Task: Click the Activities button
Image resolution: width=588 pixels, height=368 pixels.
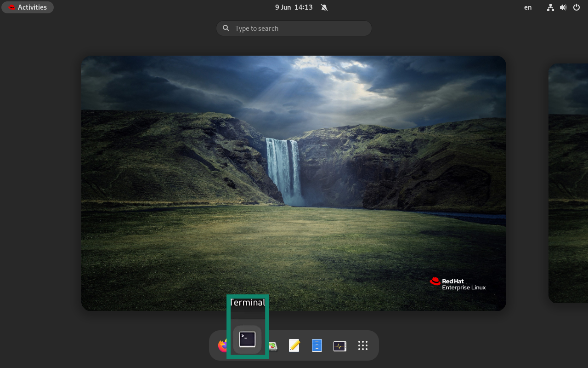Action: 28,7
